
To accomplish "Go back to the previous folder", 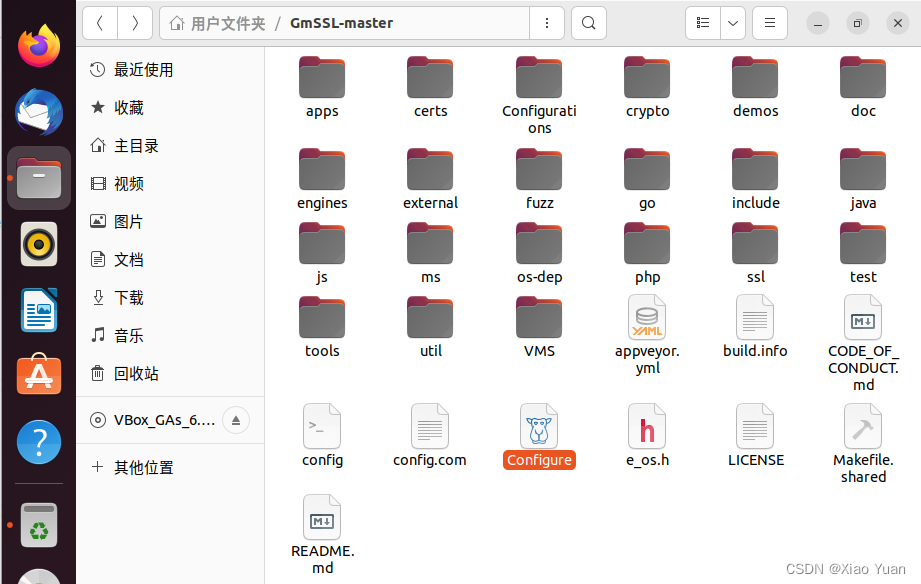I will click(100, 23).
